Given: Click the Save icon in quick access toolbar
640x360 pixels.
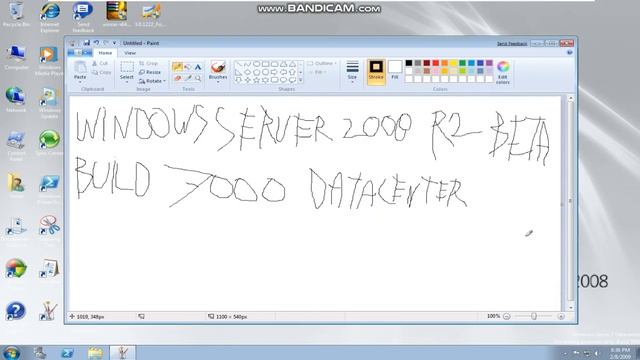Looking at the screenshot, I should coord(87,43).
